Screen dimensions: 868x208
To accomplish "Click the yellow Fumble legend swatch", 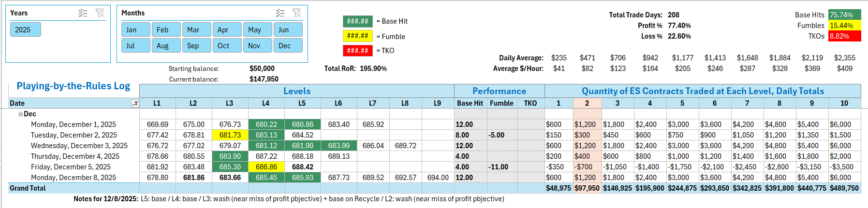I will (357, 36).
